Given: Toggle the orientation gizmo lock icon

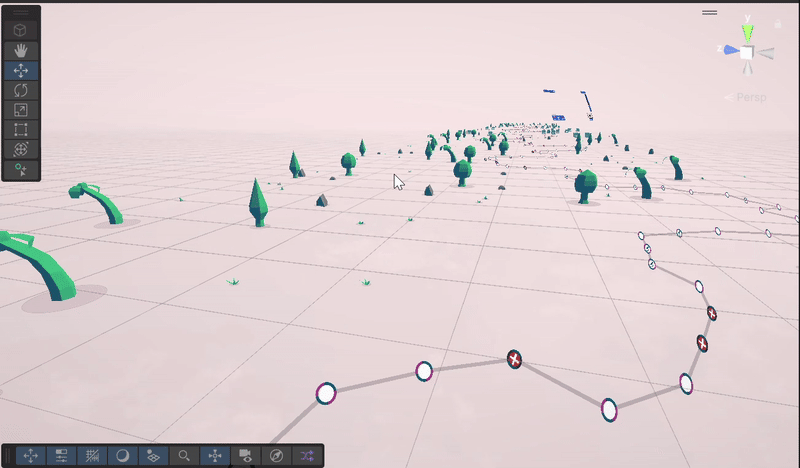Looking at the screenshot, I should (x=778, y=24).
